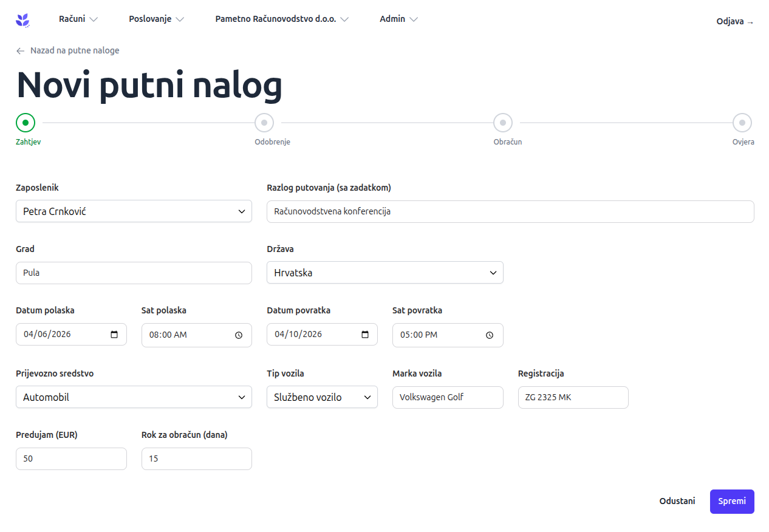Click inside the Grad input field
This screenshot has height=532, width=769.
click(x=134, y=273)
